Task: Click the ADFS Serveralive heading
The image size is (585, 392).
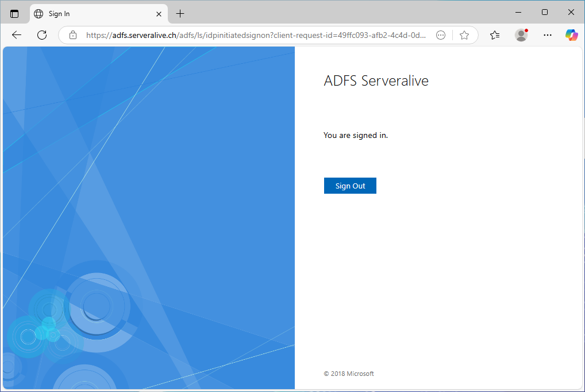Action: pyautogui.click(x=376, y=80)
